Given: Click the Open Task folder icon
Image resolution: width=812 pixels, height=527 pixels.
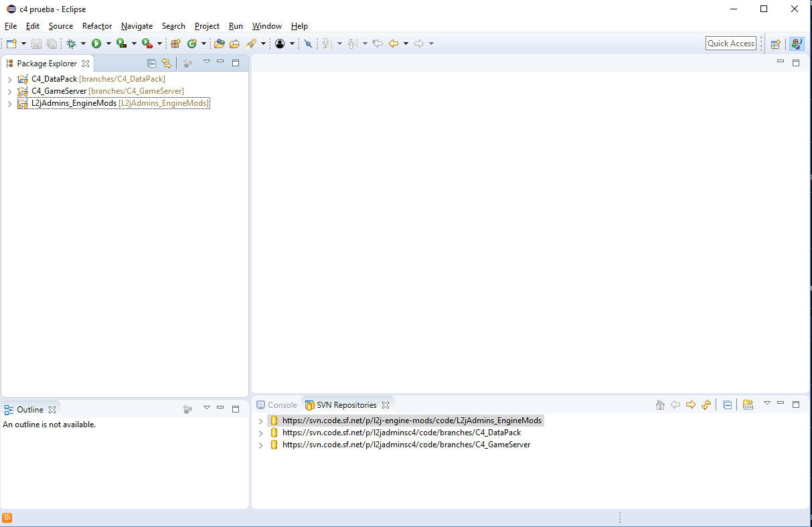Looking at the screenshot, I should click(x=234, y=44).
